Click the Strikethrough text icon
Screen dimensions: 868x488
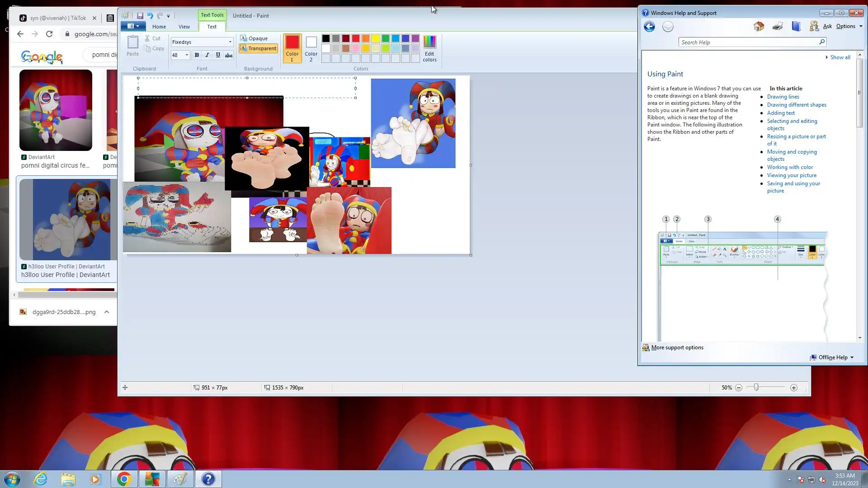[229, 55]
